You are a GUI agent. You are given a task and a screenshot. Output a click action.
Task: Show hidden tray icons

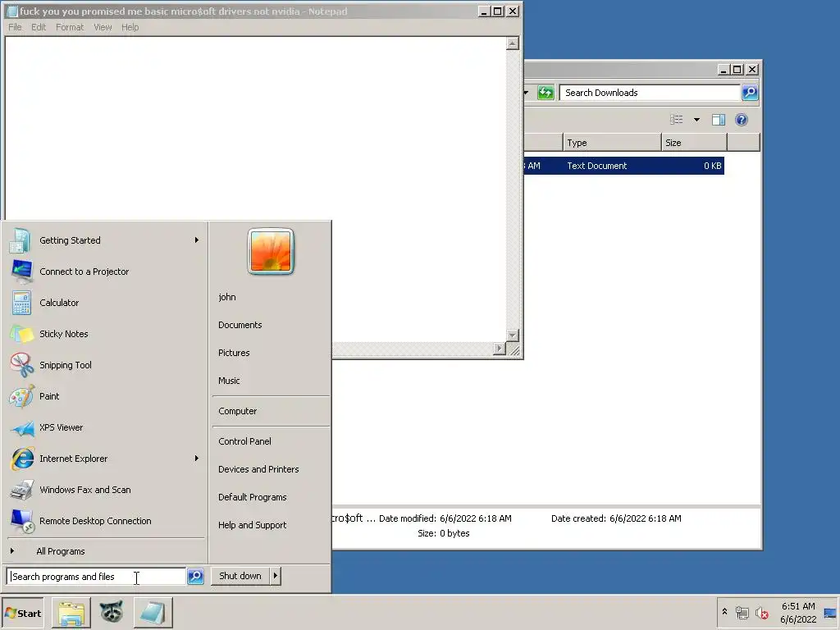[724, 612]
